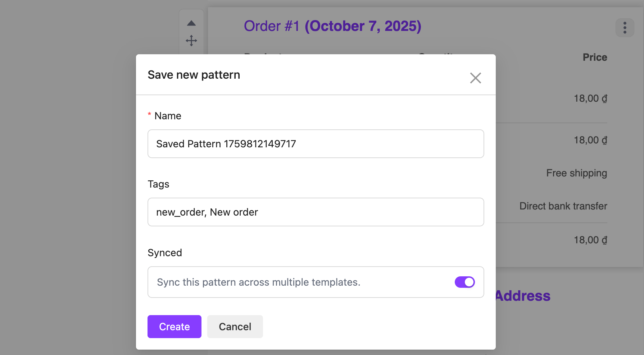The height and width of the screenshot is (355, 644).
Task: Open the Order #1 link
Action: pos(272,26)
